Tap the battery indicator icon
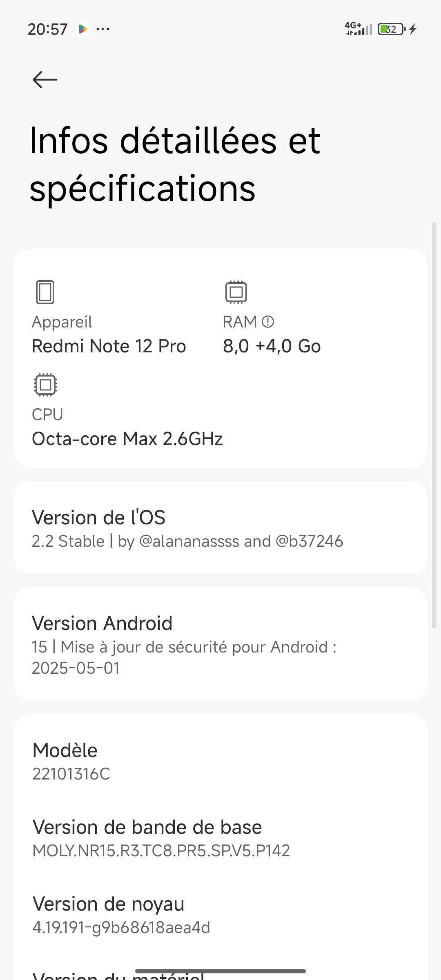The width and height of the screenshot is (441, 980). tap(391, 29)
